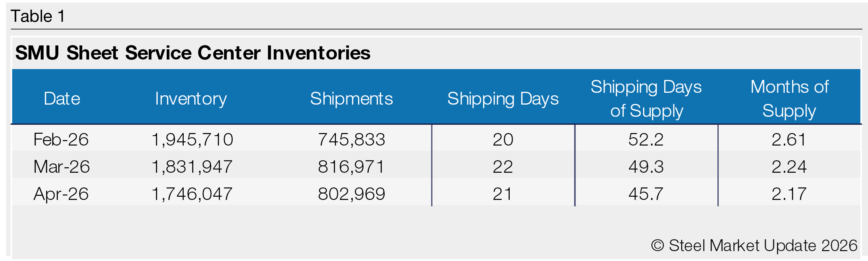Click the Date column header

pos(62,99)
